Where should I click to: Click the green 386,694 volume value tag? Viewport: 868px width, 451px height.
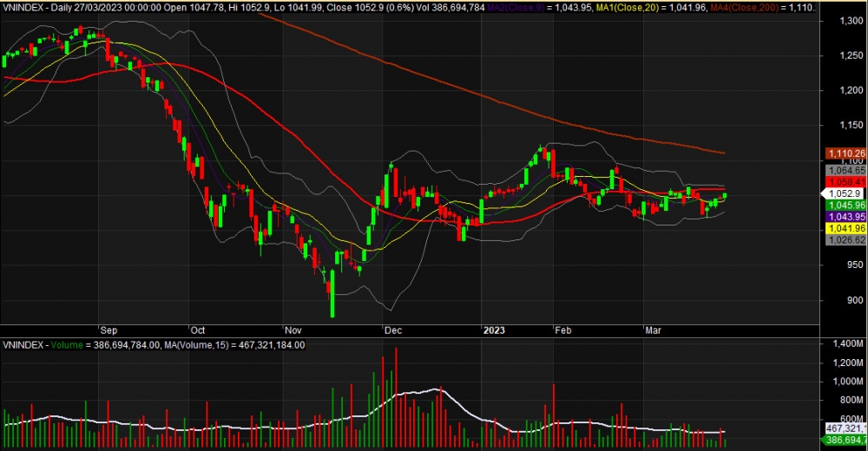pos(841,441)
